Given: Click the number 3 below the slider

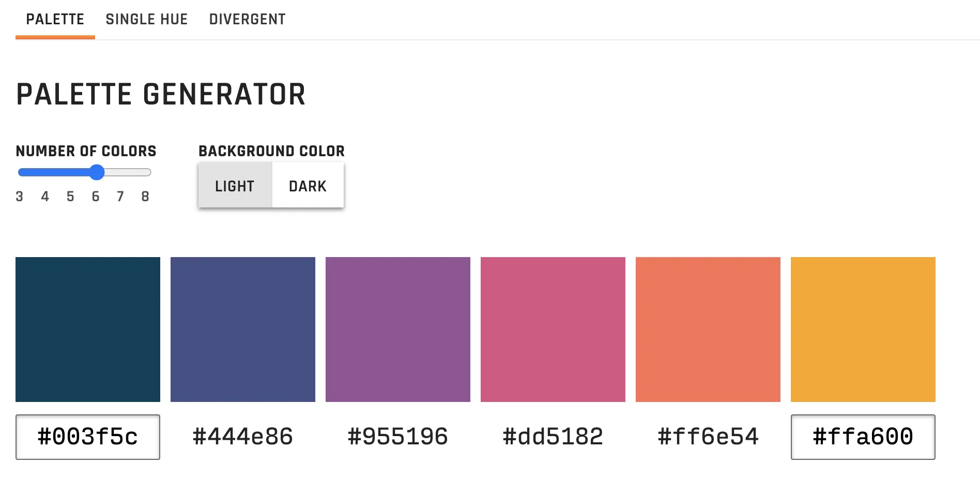Looking at the screenshot, I should coord(20,197).
